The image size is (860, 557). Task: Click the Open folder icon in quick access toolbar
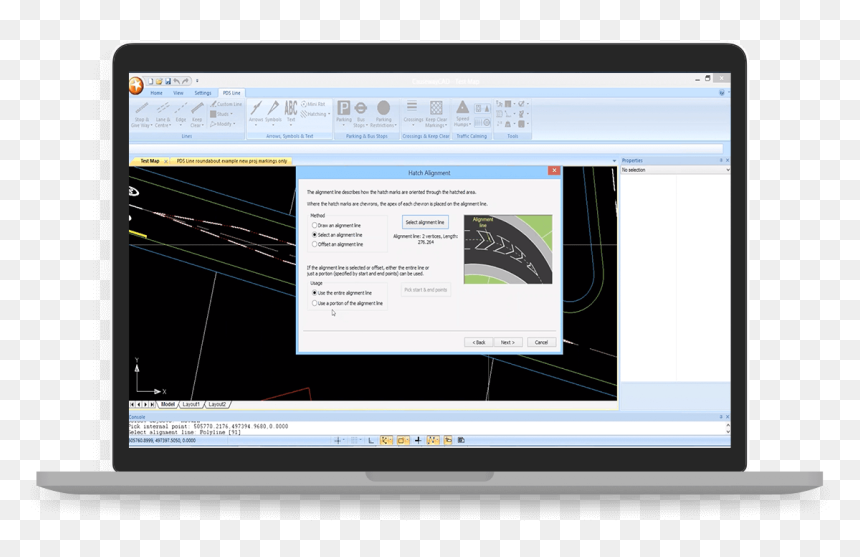pyautogui.click(x=159, y=81)
